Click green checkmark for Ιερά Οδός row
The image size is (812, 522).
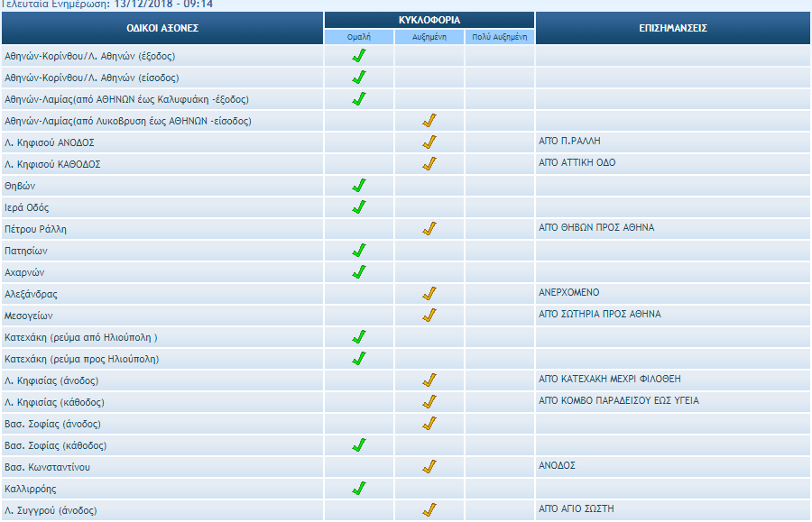click(x=358, y=207)
